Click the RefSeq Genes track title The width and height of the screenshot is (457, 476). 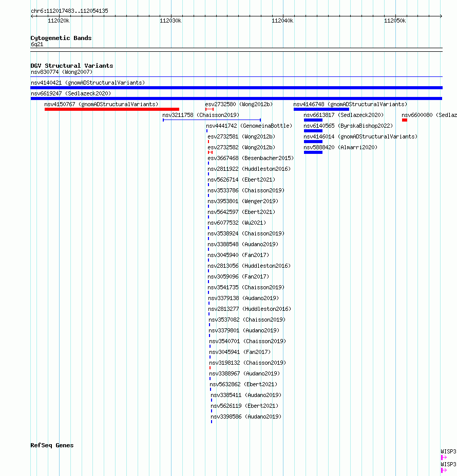tap(52, 445)
